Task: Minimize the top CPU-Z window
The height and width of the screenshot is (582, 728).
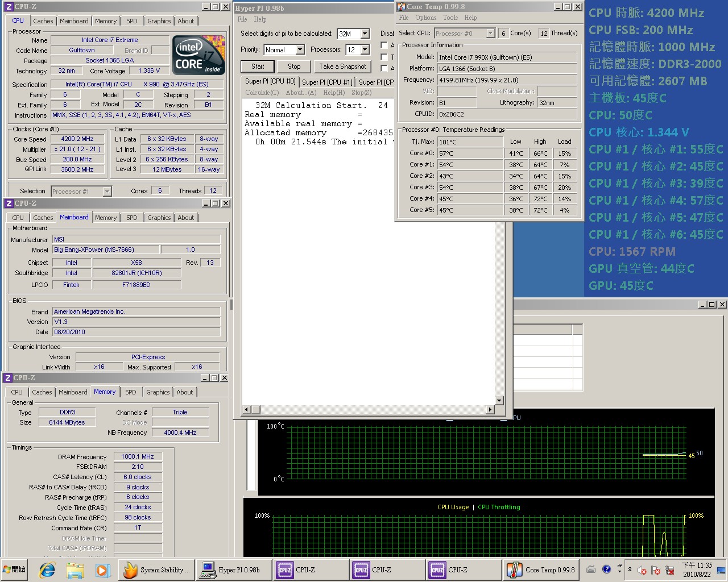Action: coord(206,7)
